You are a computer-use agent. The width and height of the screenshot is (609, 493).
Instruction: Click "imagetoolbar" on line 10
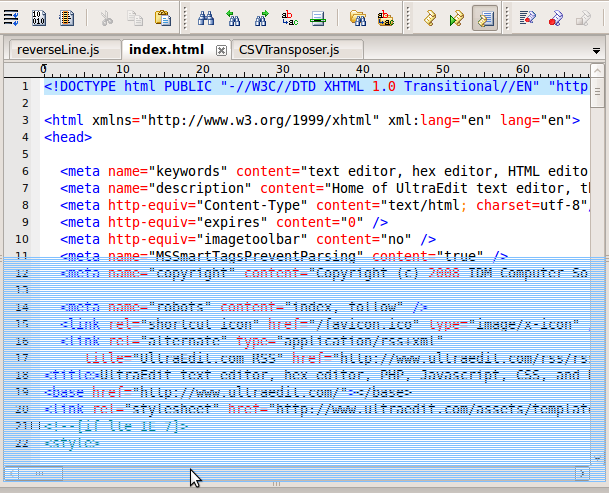point(252,239)
